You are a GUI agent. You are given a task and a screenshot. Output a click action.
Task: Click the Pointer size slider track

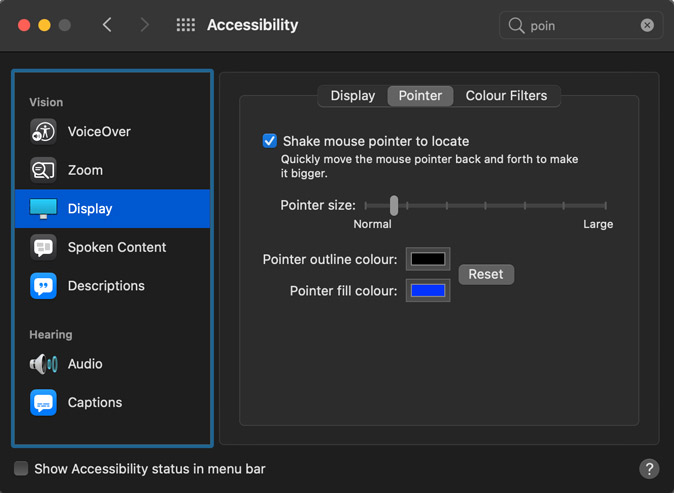(x=500, y=205)
